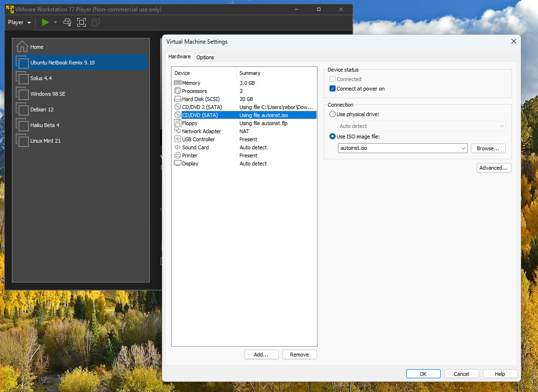Screen dimensions: 538x392
Task: Select Home text in the library
Action: click(x=36, y=47)
